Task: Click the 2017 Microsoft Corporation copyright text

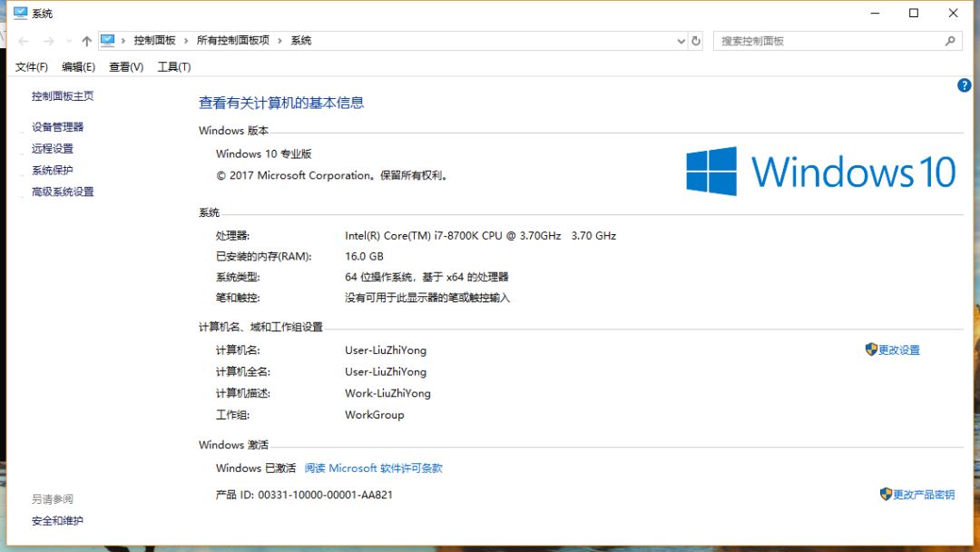Action: (332, 175)
